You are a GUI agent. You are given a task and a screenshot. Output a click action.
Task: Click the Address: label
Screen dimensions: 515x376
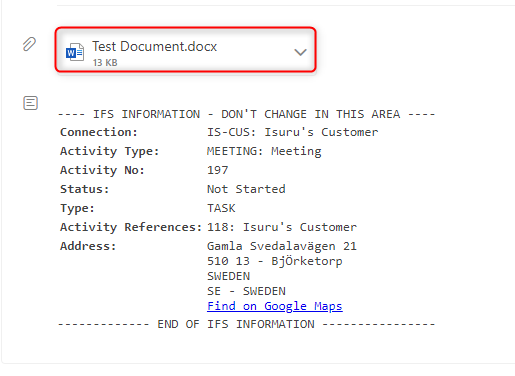[x=88, y=246]
